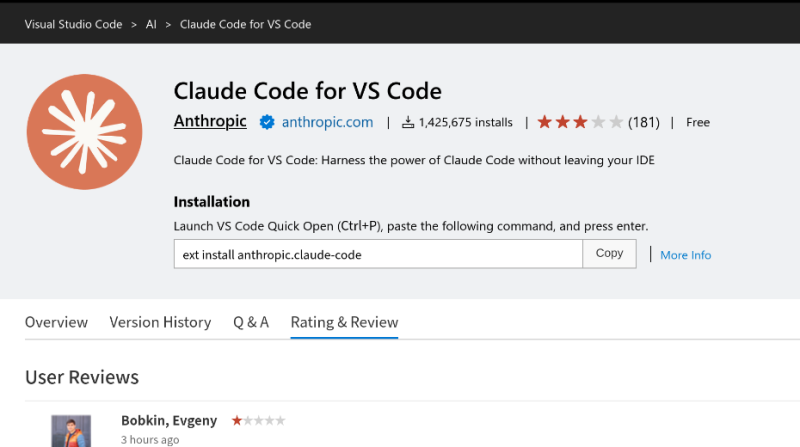Image resolution: width=800 pixels, height=447 pixels.
Task: Click the download installs icon
Action: coord(408,123)
